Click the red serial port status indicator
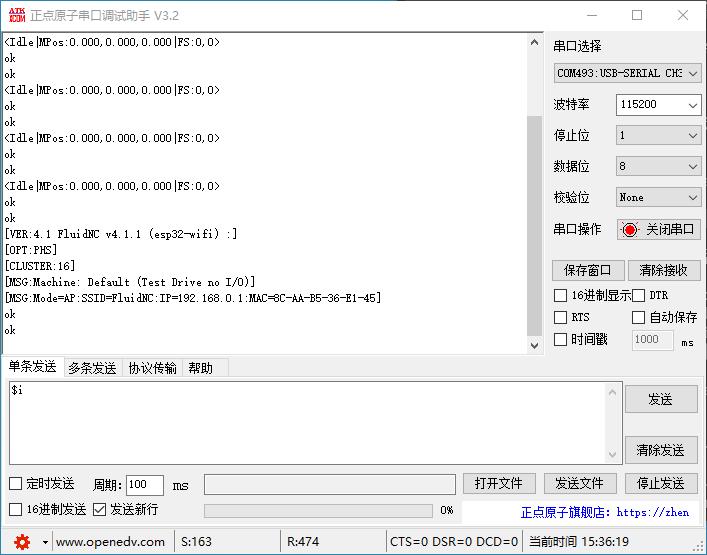The width and height of the screenshot is (707, 555). click(630, 230)
